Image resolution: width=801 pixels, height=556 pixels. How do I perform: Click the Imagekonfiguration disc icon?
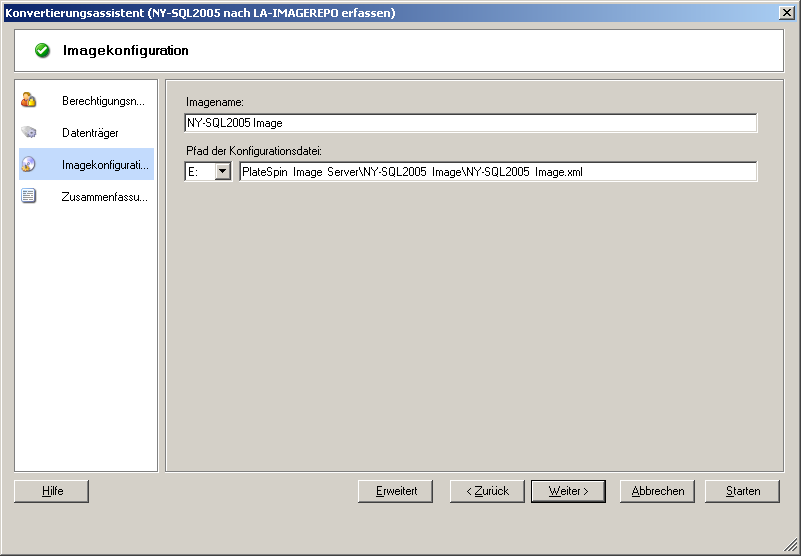pos(28,164)
